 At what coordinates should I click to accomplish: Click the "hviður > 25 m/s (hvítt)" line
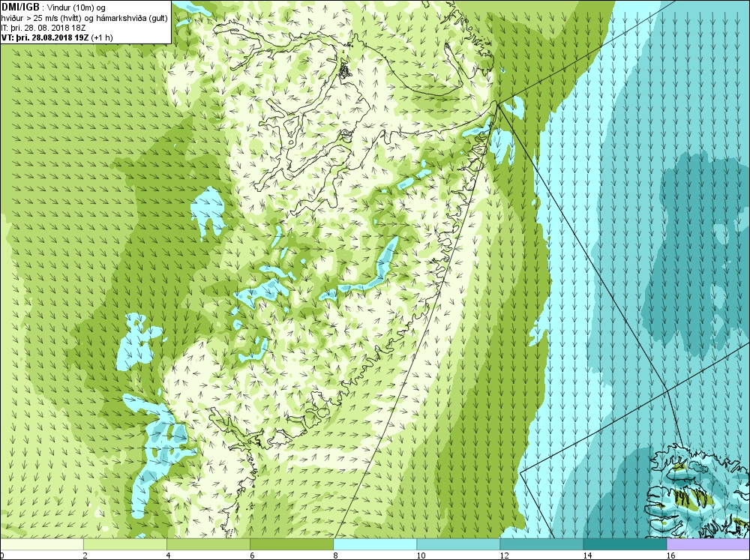point(42,18)
